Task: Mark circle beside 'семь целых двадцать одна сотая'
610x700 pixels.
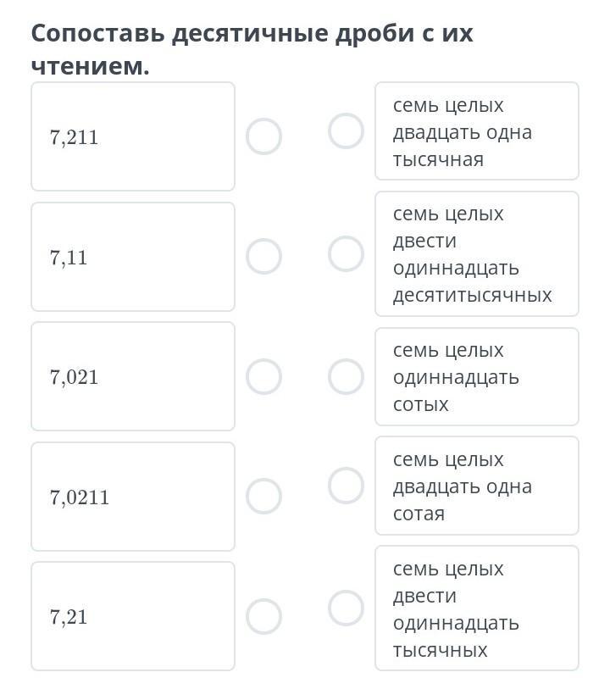Action: tap(346, 486)
